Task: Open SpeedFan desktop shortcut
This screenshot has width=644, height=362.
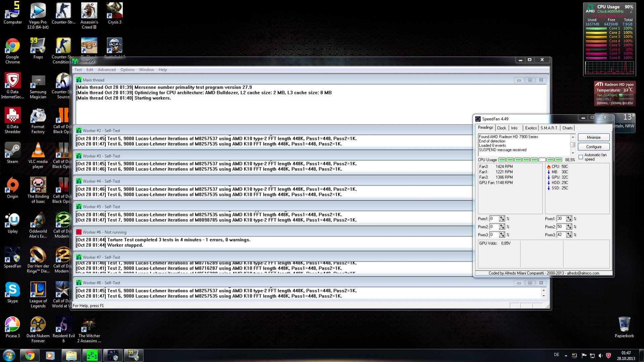Action: (12, 258)
